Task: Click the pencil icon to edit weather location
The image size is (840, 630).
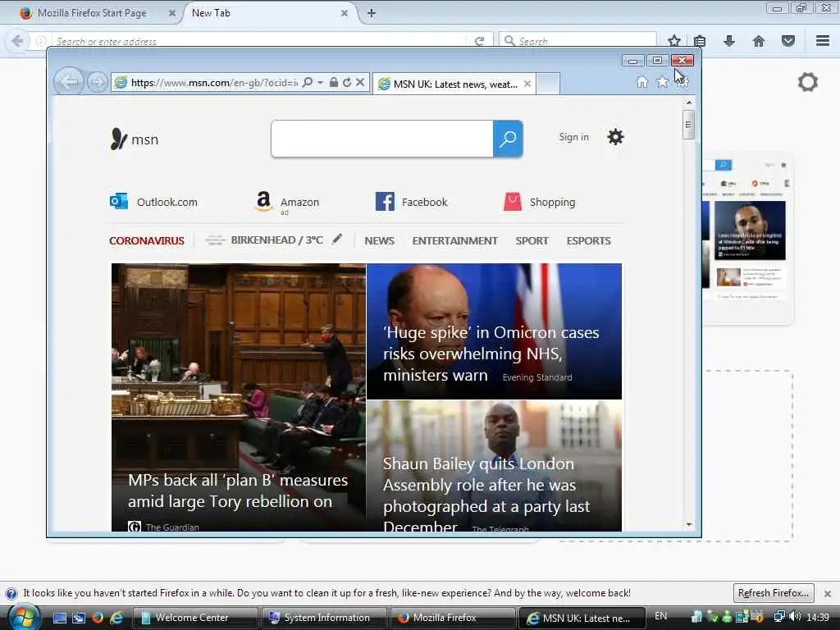Action: click(x=336, y=240)
